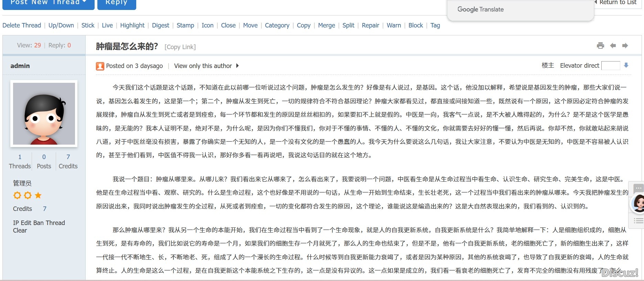Select Up/Down moderation option
This screenshot has width=644, height=281.
[x=61, y=25]
